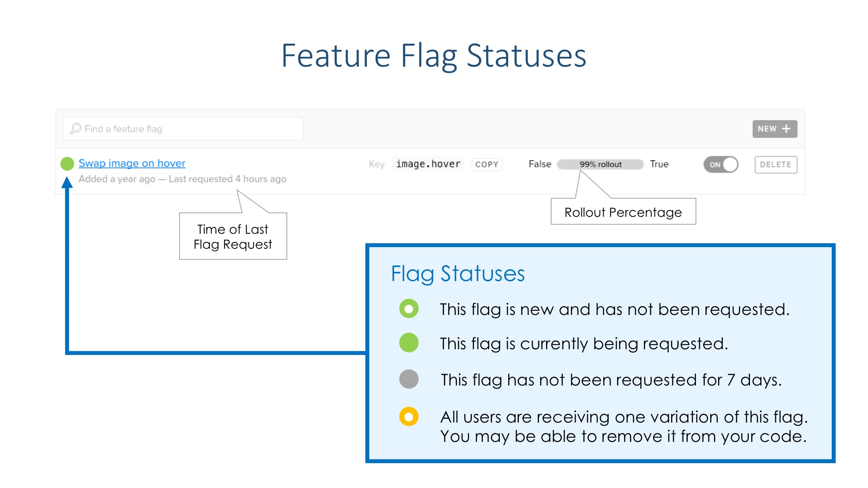Click the green ring icon for new flags
Image resolution: width=868 pixels, height=488 pixels.
click(409, 309)
